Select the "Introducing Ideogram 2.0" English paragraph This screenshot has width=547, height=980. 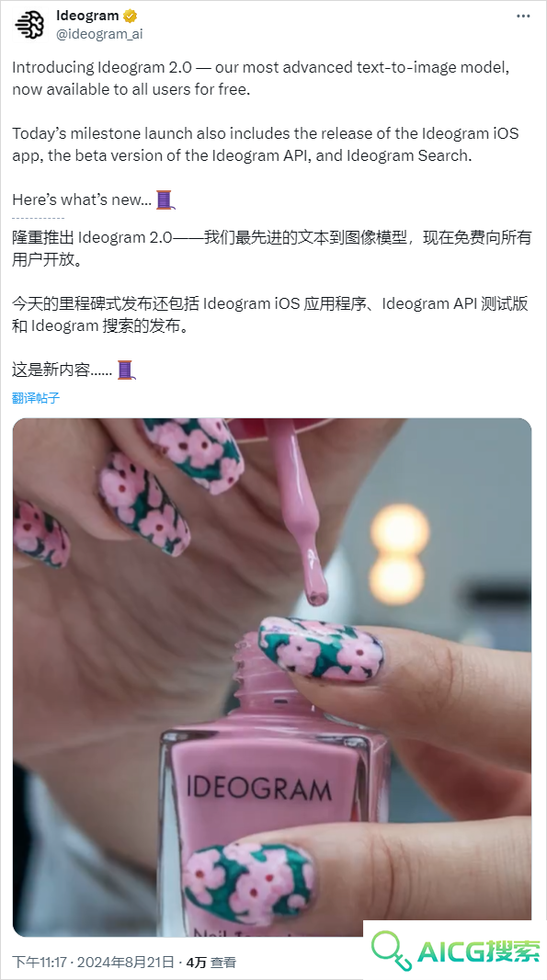pyautogui.click(x=261, y=78)
